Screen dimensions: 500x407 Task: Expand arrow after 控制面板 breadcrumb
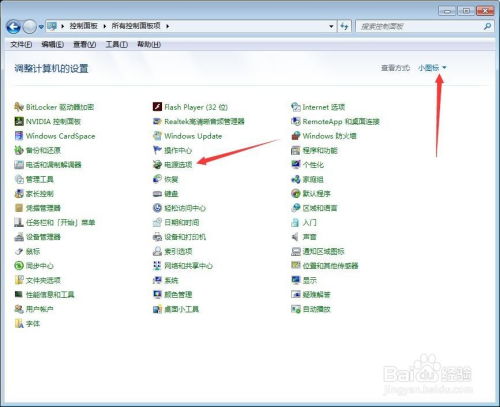pyautogui.click(x=105, y=26)
